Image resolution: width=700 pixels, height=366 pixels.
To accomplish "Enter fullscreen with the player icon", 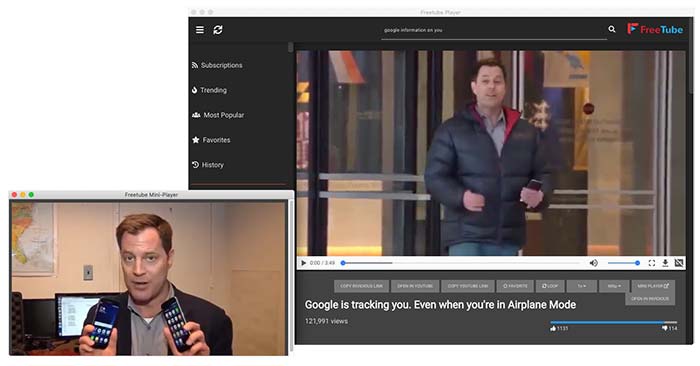I will point(652,263).
